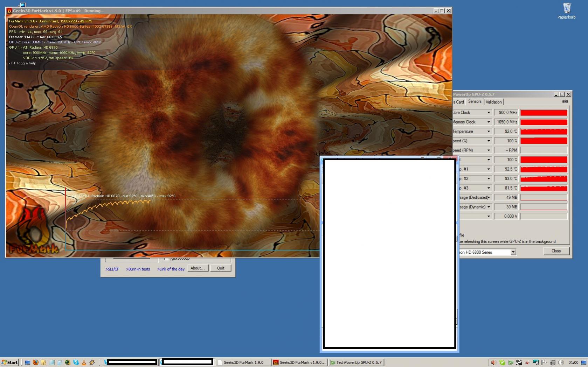Expand the Temp. #1 sensor dropdown

point(489,169)
